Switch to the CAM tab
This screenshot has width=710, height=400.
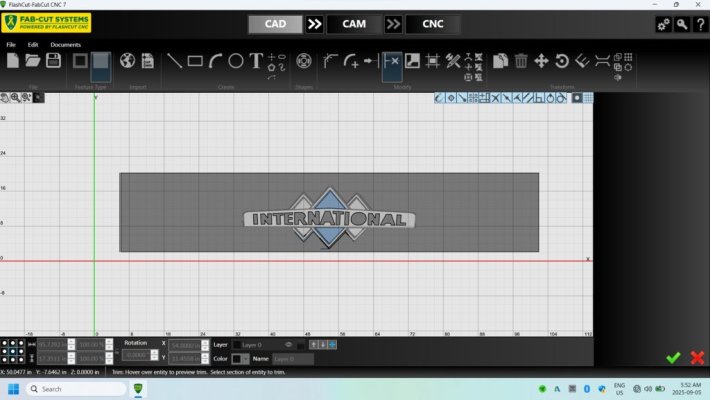(x=354, y=24)
